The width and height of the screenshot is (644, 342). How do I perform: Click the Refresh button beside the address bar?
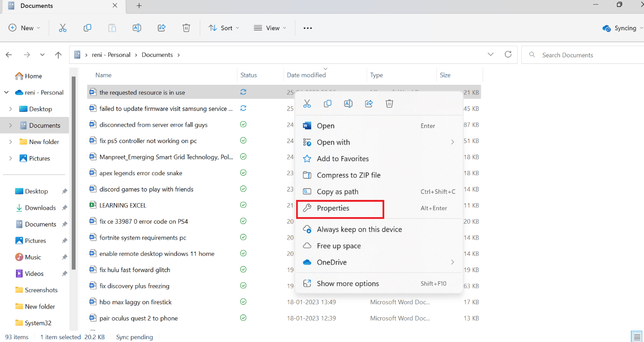pyautogui.click(x=508, y=55)
